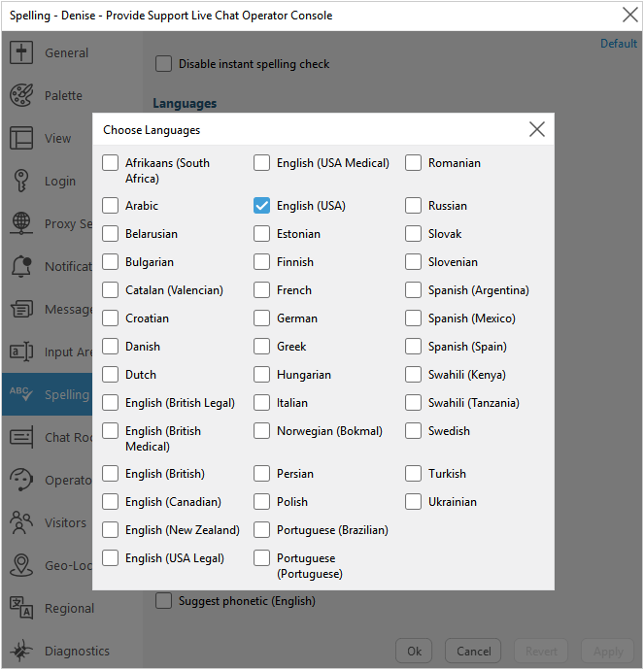The height and width of the screenshot is (670, 644).
Task: Click the Cancel button
Action: click(x=473, y=651)
